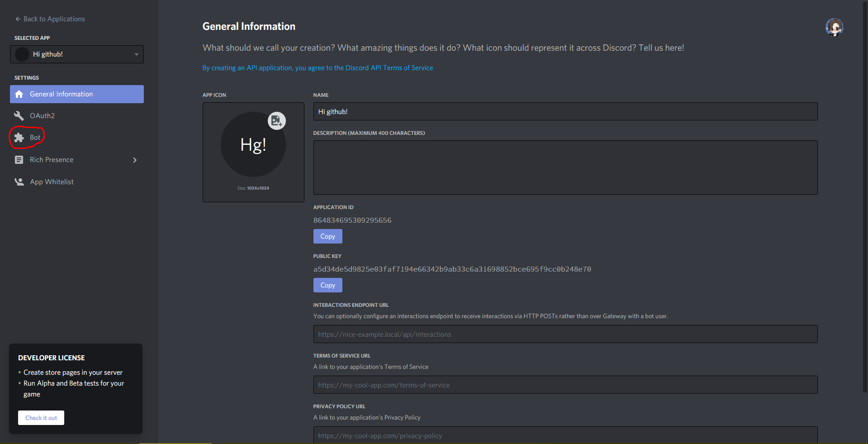Open the General Information settings page
This screenshot has width=868, height=444.
coord(77,94)
